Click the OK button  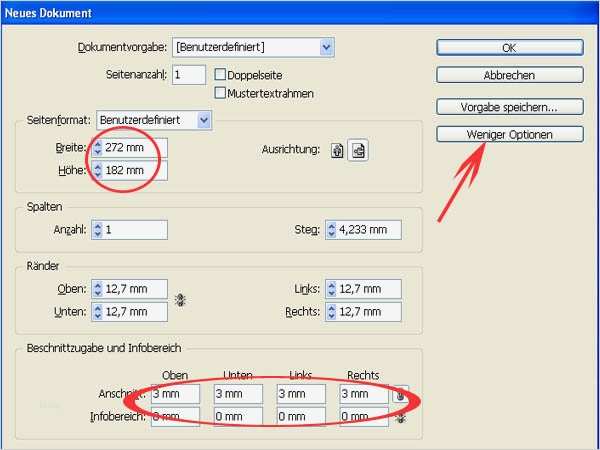coord(510,48)
